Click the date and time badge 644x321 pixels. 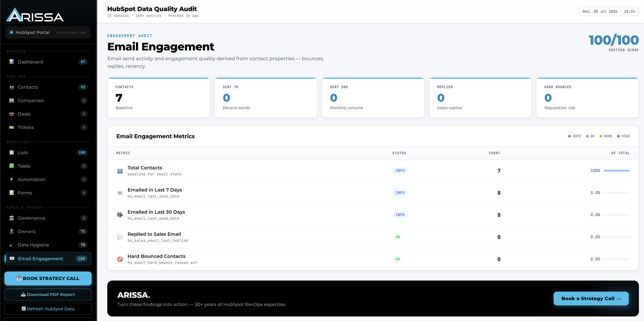tap(609, 12)
